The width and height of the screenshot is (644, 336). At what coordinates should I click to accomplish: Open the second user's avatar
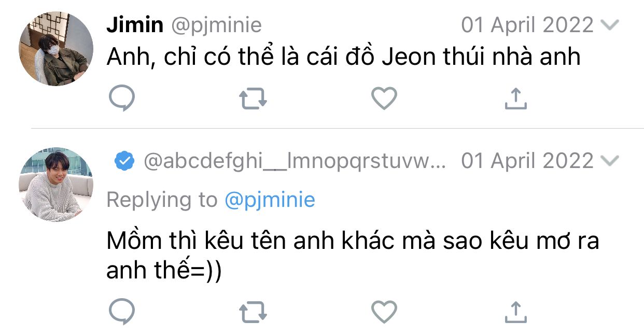point(56,185)
